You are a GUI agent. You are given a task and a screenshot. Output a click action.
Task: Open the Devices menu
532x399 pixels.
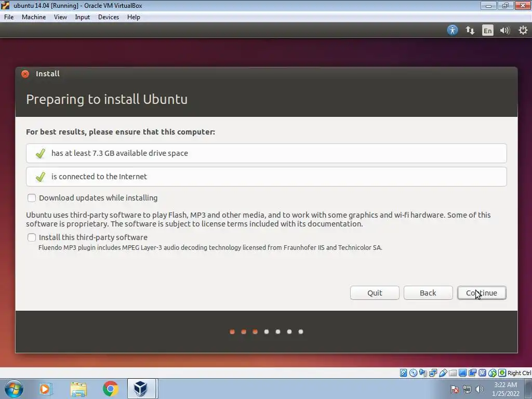coord(109,17)
